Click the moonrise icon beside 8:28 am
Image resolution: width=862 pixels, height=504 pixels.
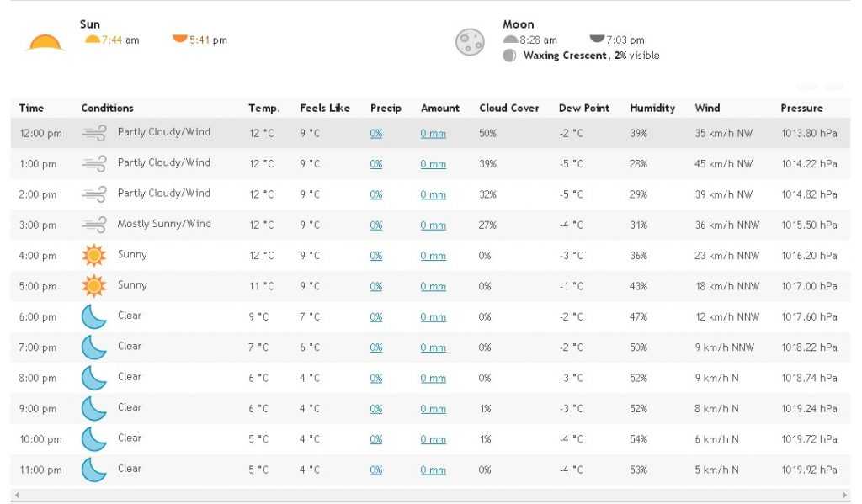click(511, 40)
